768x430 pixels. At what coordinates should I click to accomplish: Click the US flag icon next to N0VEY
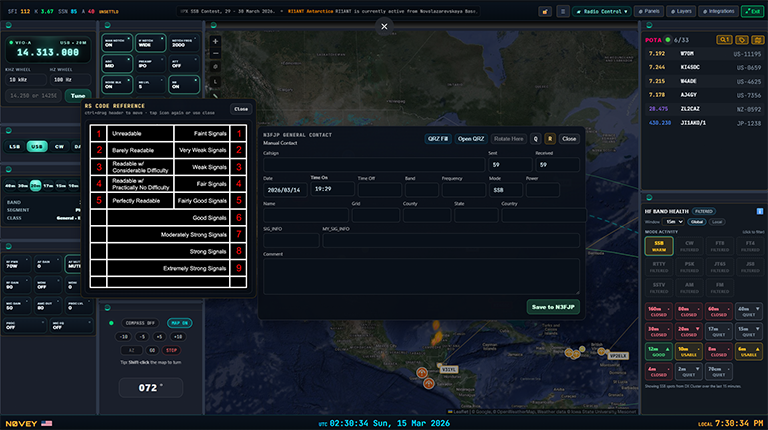click(47, 423)
